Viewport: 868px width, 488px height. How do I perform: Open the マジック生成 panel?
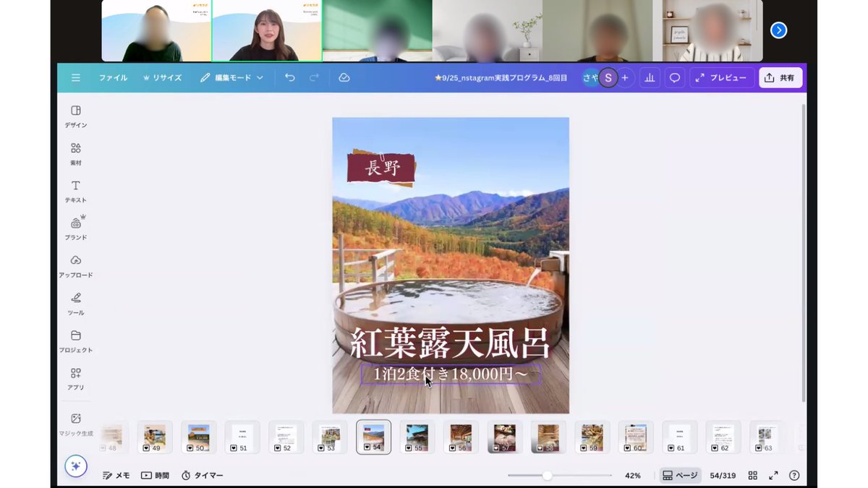[x=75, y=422]
